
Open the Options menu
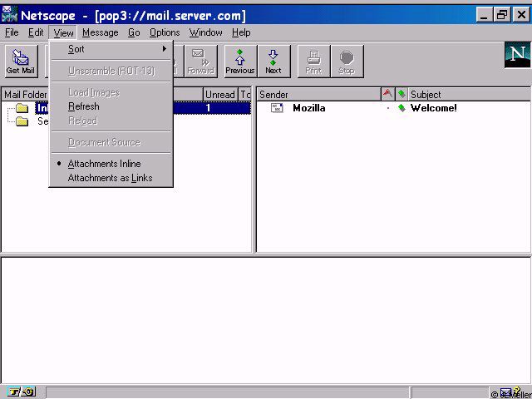(165, 32)
